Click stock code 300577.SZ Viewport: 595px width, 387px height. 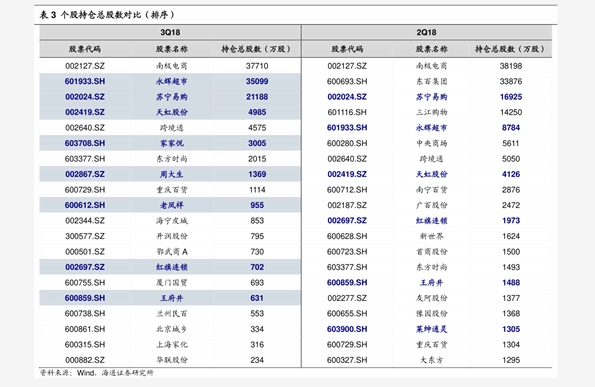[85, 236]
